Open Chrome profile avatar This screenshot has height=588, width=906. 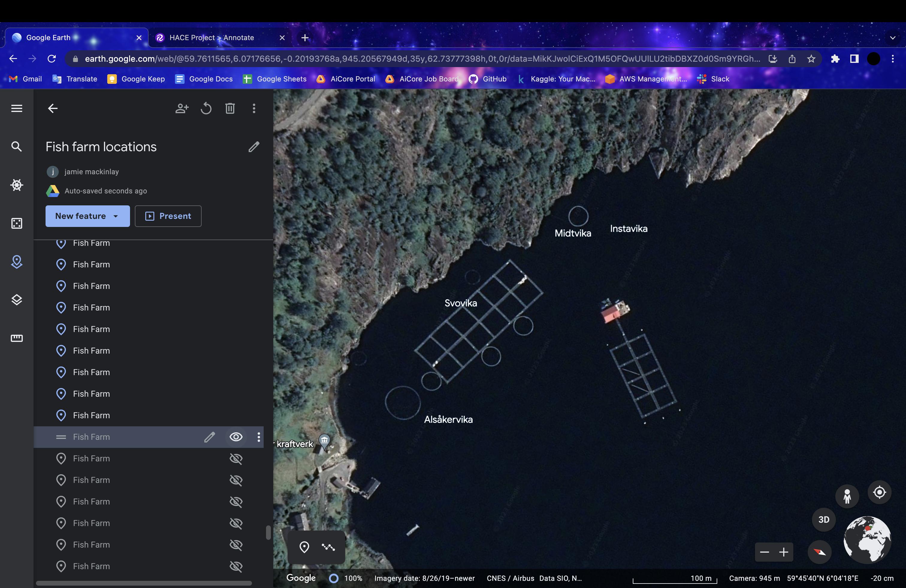[x=874, y=59]
